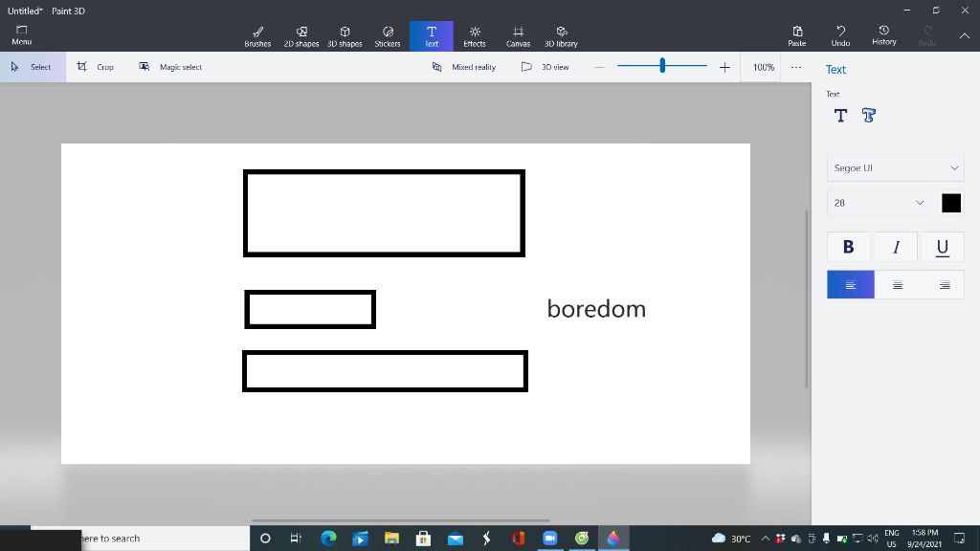Open weather 30°C widget
This screenshot has height=551, width=980.
pos(731,538)
